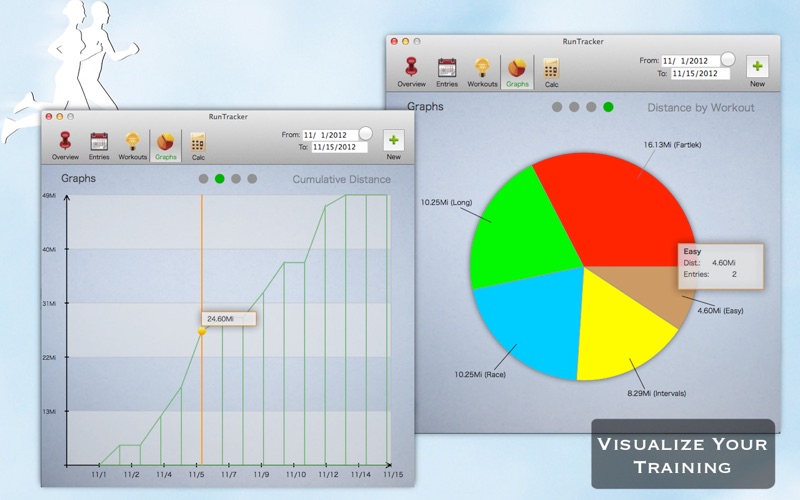Image resolution: width=800 pixels, height=500 pixels.
Task: Click the 11/12 axis label
Action: (328, 474)
